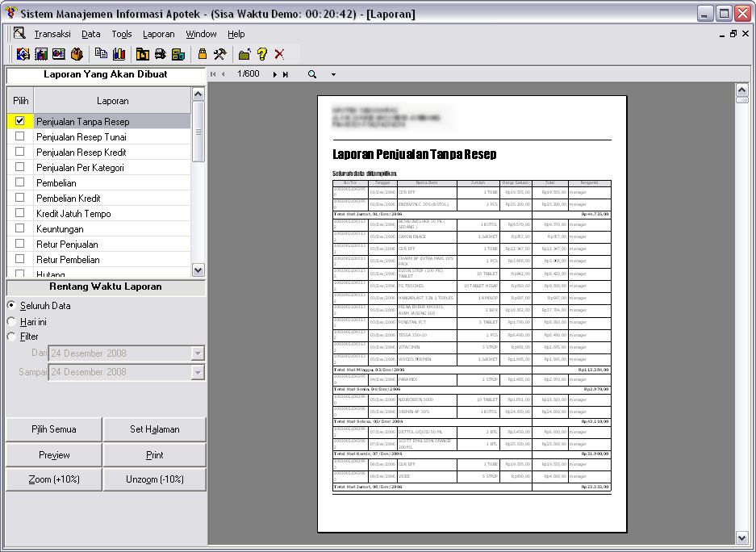Click preview pane scrollbar up arrow
Screen dimensions: 756x552
coord(742,90)
